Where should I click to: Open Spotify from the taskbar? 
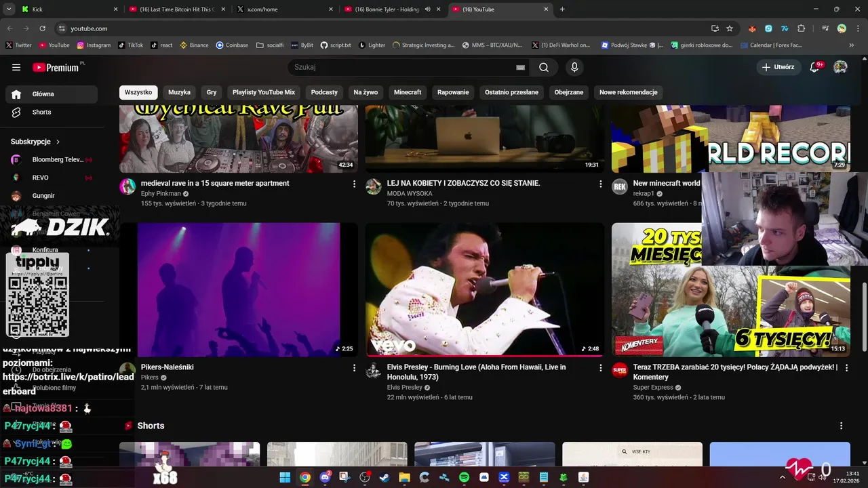click(464, 477)
